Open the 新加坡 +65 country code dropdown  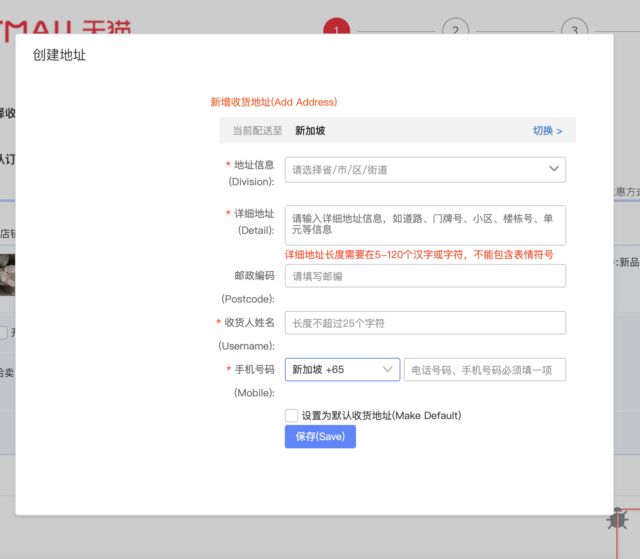(341, 370)
